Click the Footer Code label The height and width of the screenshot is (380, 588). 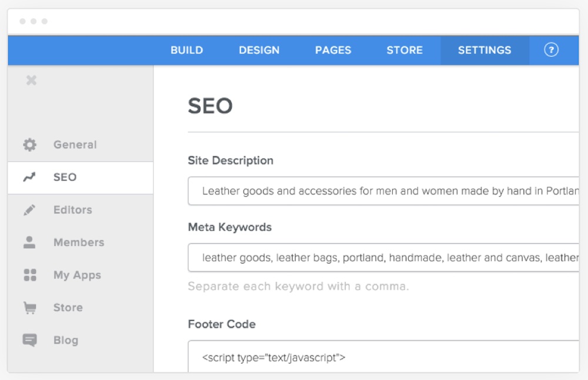click(x=222, y=324)
